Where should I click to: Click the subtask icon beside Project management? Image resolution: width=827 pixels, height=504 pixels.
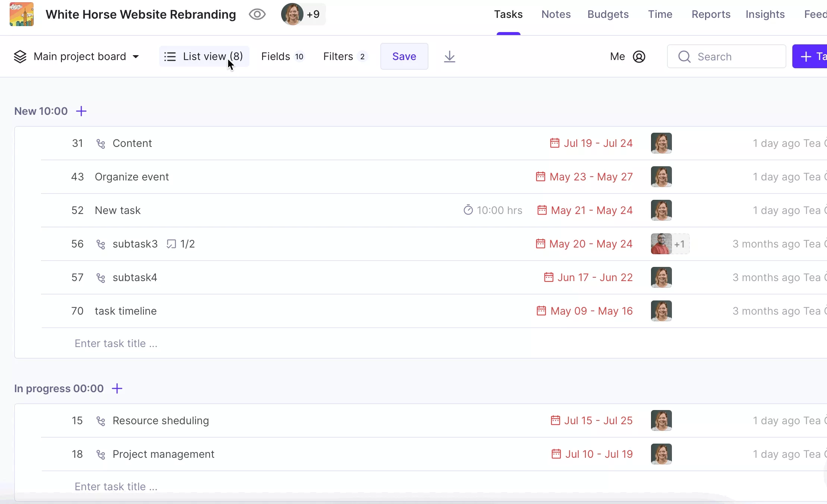101,454
